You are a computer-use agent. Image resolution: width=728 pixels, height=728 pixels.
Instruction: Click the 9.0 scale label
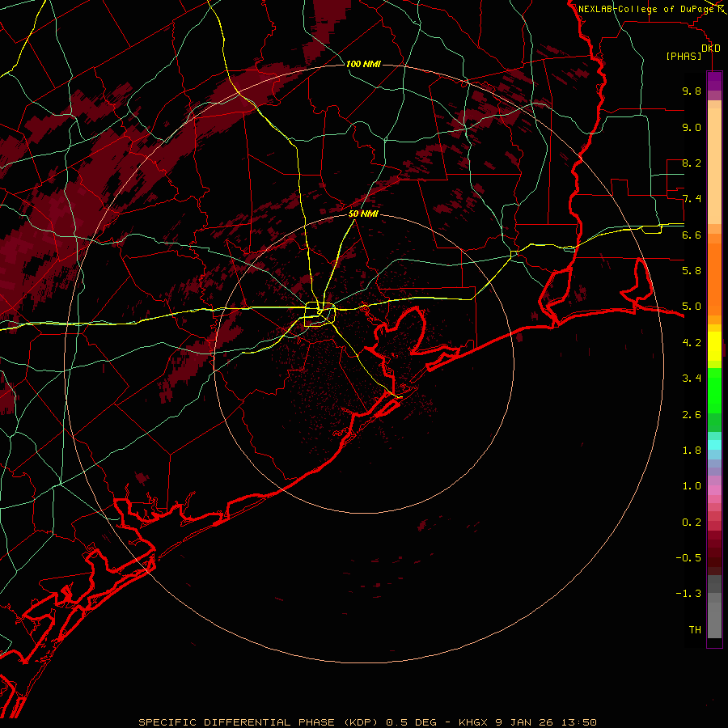[x=692, y=127]
